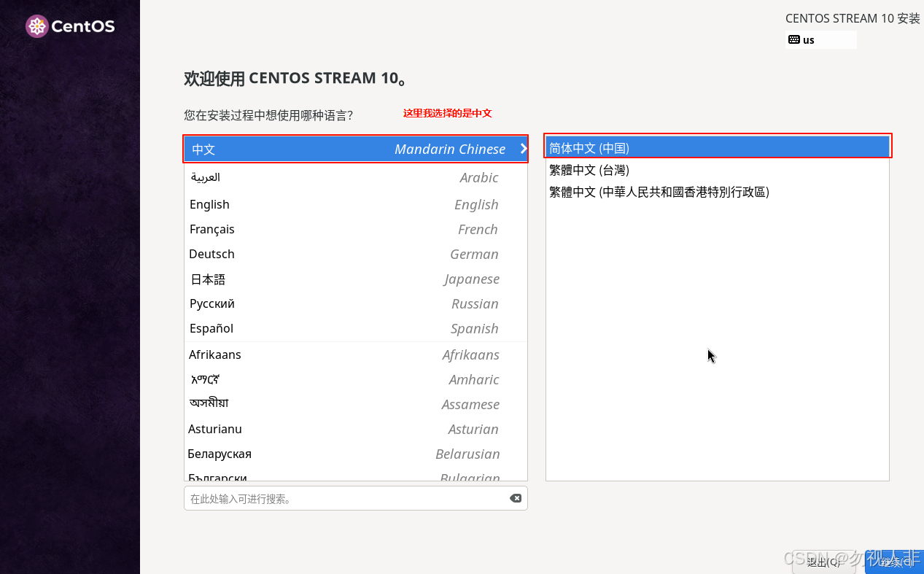Pick Asturianu Asturian language

[356, 429]
